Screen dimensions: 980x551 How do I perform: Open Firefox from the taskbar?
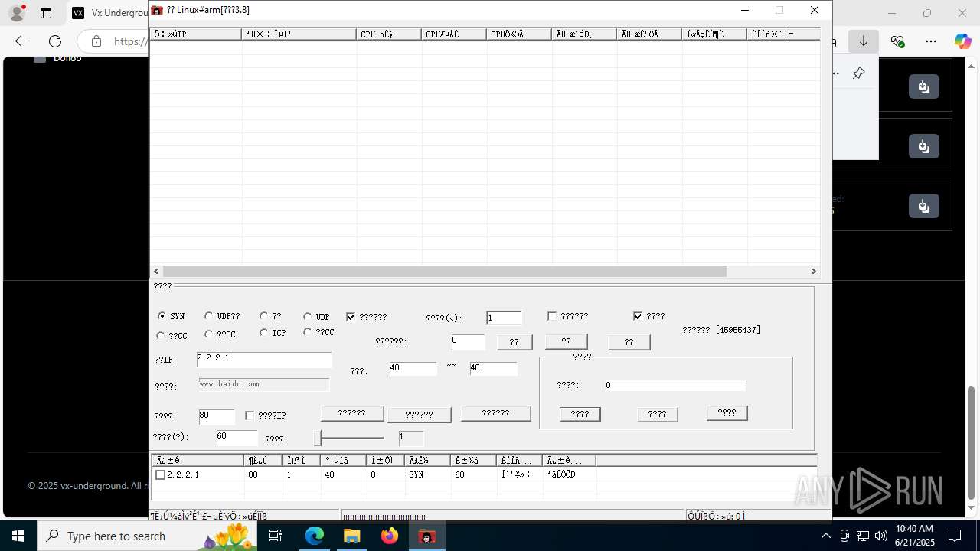click(390, 536)
